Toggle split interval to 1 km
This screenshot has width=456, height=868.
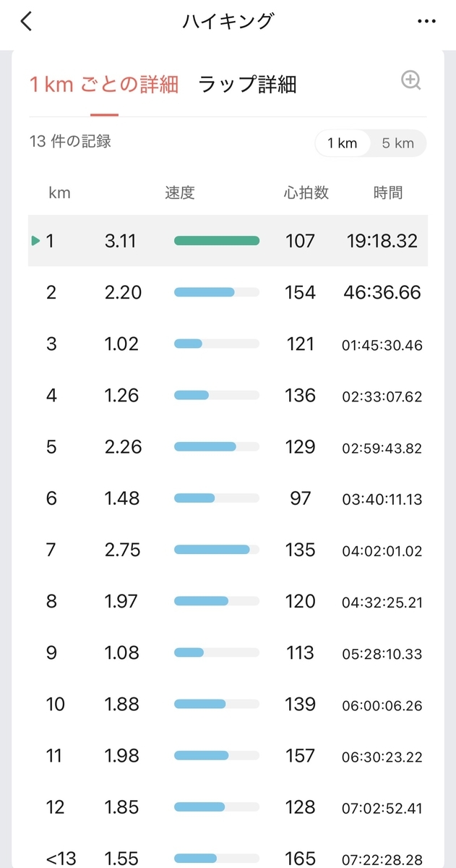coord(343,143)
